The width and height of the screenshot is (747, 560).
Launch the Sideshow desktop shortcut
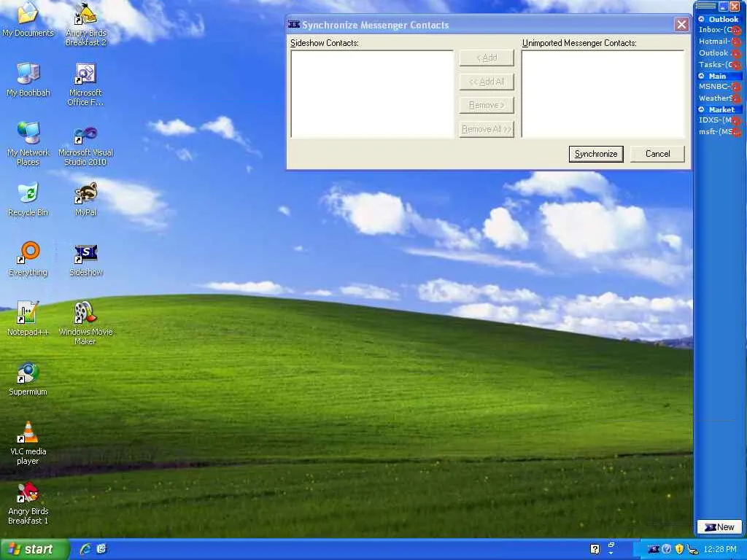(86, 259)
